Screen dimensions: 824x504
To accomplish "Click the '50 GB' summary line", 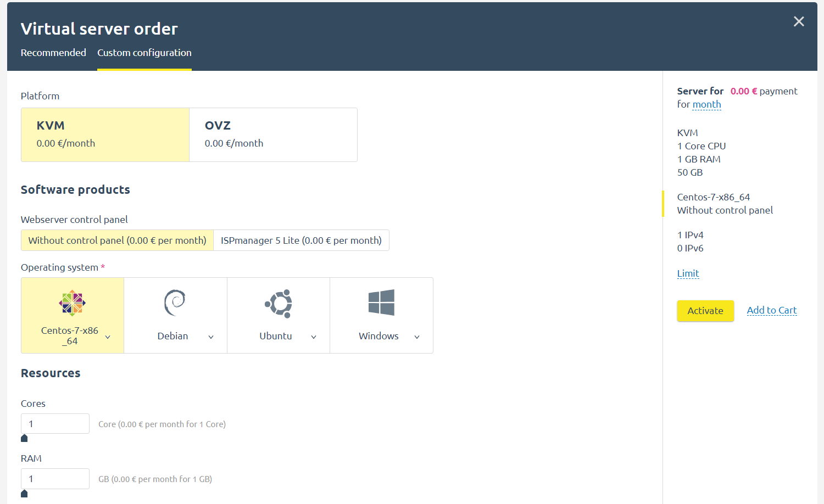I will 690,172.
